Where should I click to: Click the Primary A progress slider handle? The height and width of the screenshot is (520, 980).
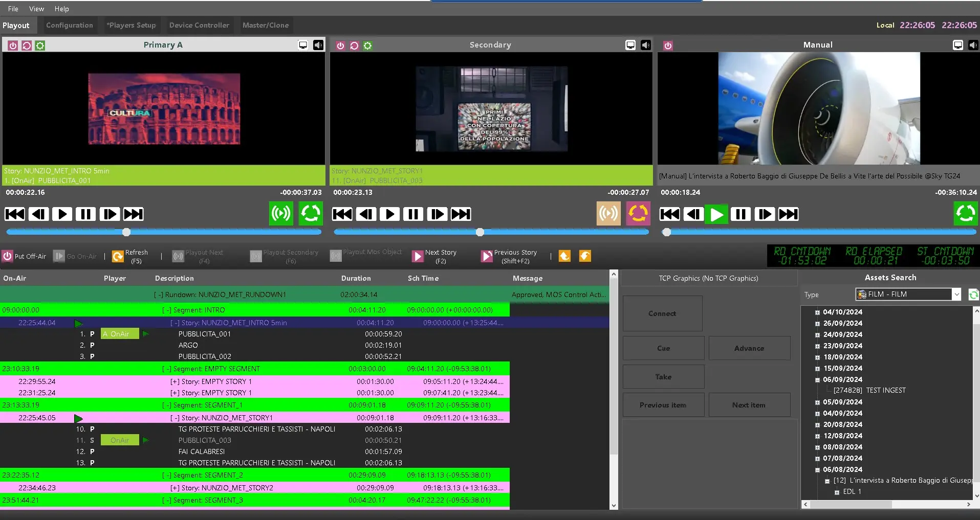[x=126, y=232]
